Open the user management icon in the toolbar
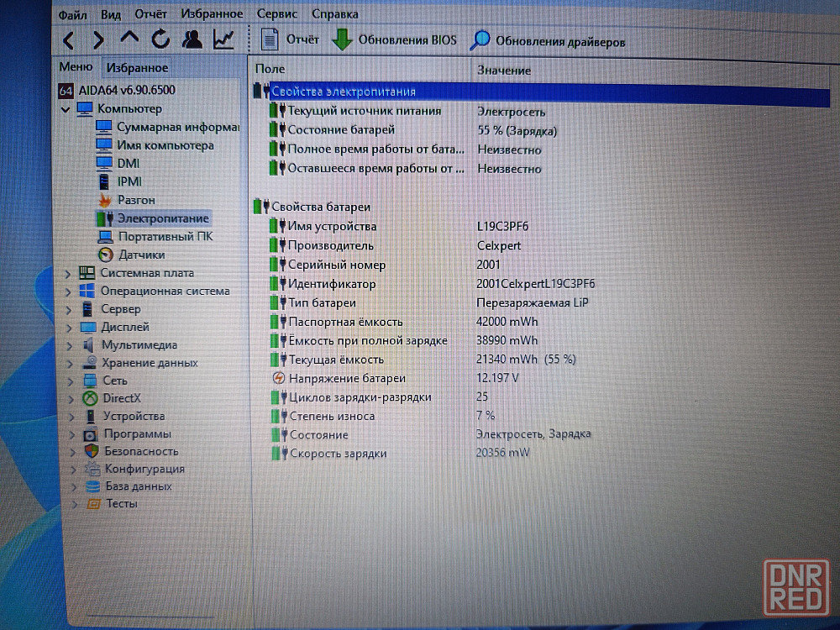Screen dimensions: 840x630 pyautogui.click(x=192, y=39)
